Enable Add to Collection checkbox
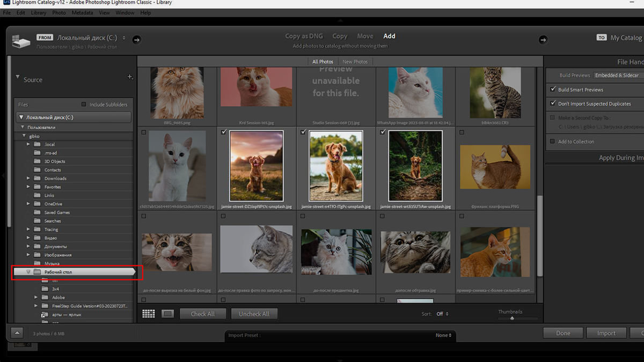644x362 pixels. pyautogui.click(x=553, y=142)
